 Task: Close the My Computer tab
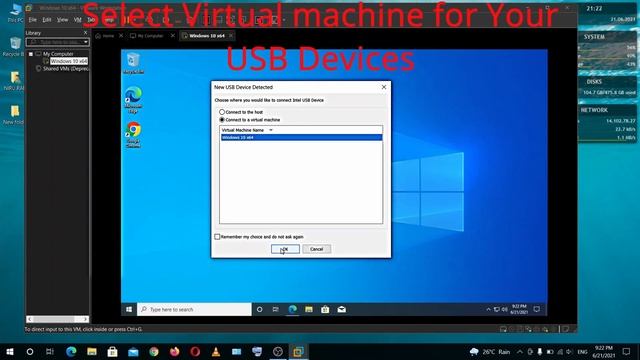173,36
